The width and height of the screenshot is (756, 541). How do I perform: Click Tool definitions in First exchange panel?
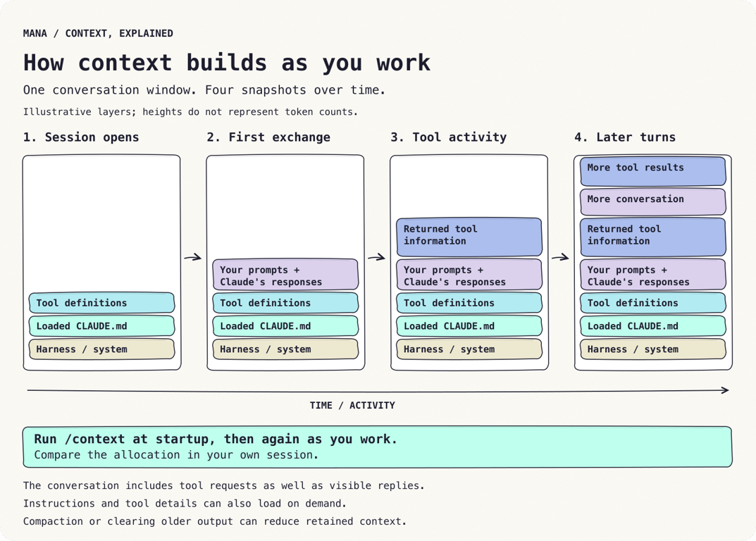[285, 303]
